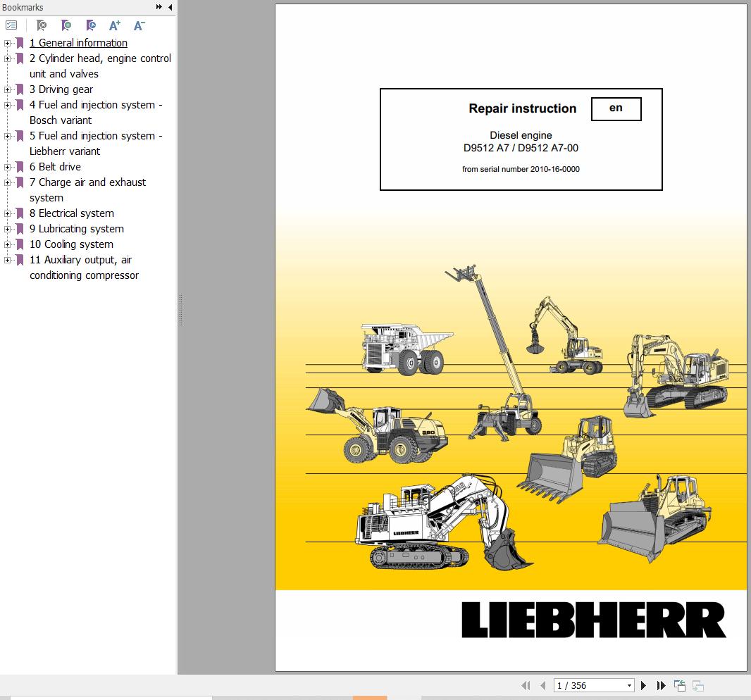The image size is (751, 700).
Task: Expand the 11 Auxiliary output bookmark
Action: [x=7, y=260]
